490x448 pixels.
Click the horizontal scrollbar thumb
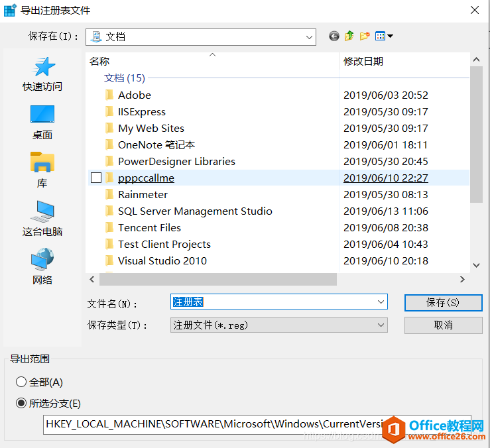(x=217, y=279)
